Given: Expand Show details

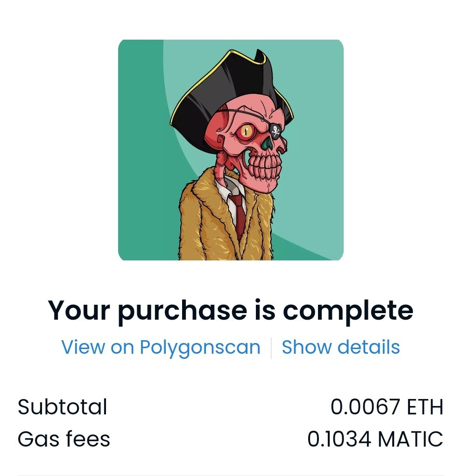Looking at the screenshot, I should coord(340,347).
